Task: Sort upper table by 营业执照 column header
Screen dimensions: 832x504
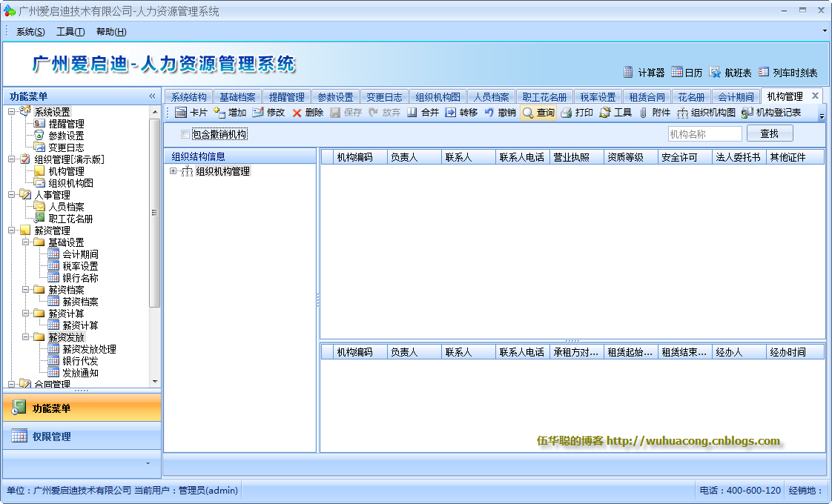Action: [576, 157]
